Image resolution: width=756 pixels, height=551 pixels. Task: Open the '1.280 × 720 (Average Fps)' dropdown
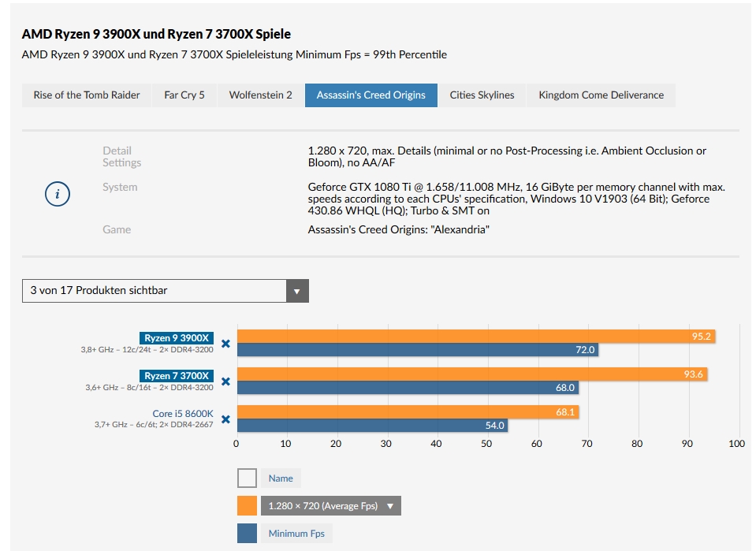pos(331,506)
